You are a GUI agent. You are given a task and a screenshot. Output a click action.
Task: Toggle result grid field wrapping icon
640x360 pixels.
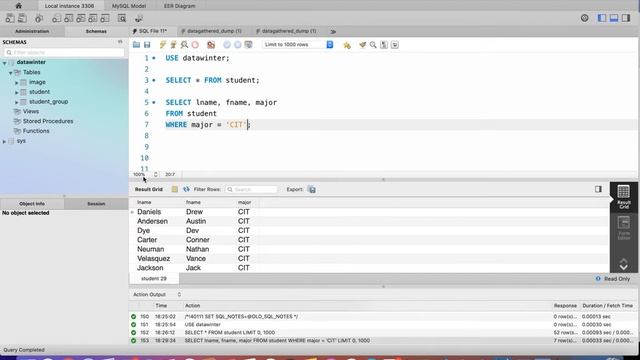pyautogui.click(x=175, y=189)
